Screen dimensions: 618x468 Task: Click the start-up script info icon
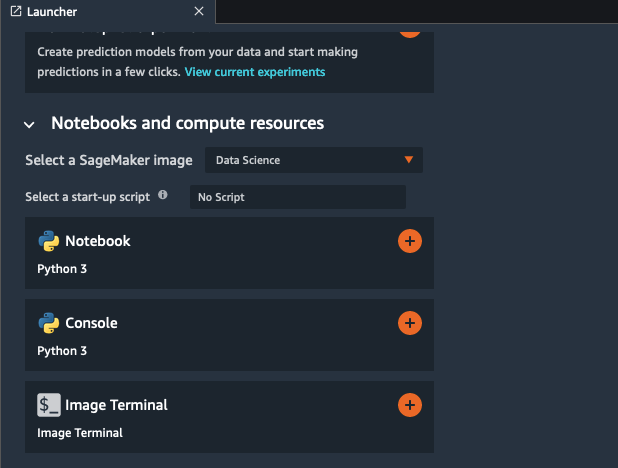[x=163, y=196]
